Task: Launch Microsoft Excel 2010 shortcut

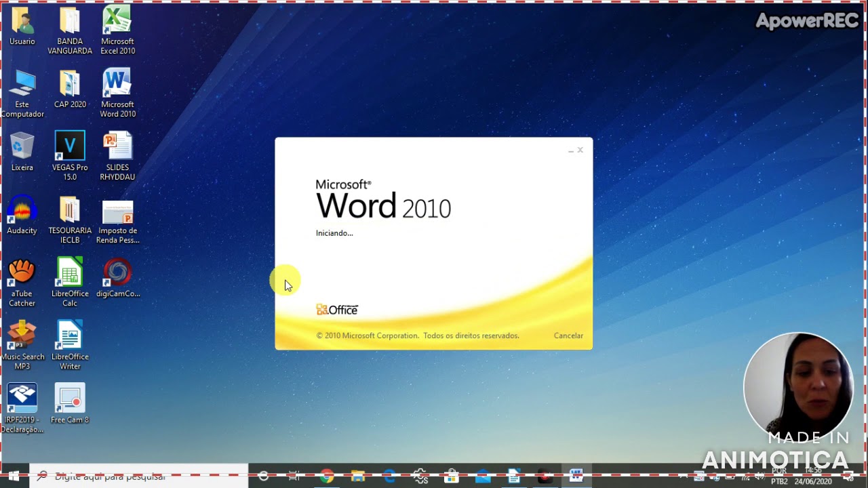Action: [117, 30]
